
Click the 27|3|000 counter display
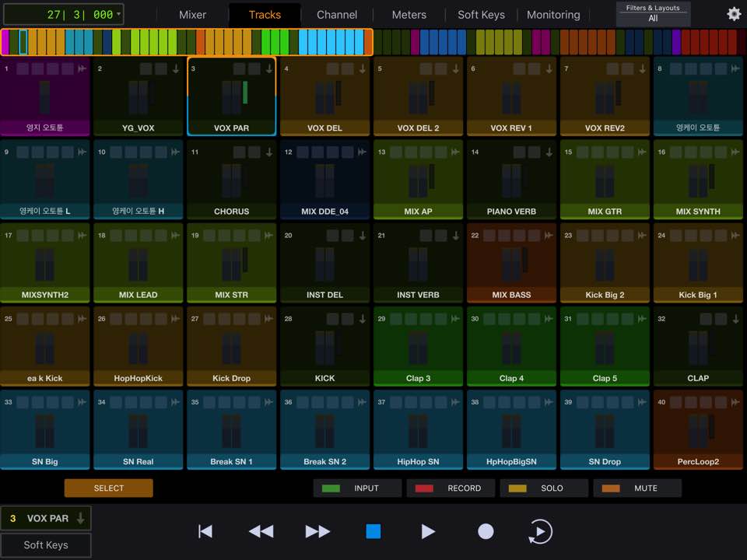click(63, 14)
